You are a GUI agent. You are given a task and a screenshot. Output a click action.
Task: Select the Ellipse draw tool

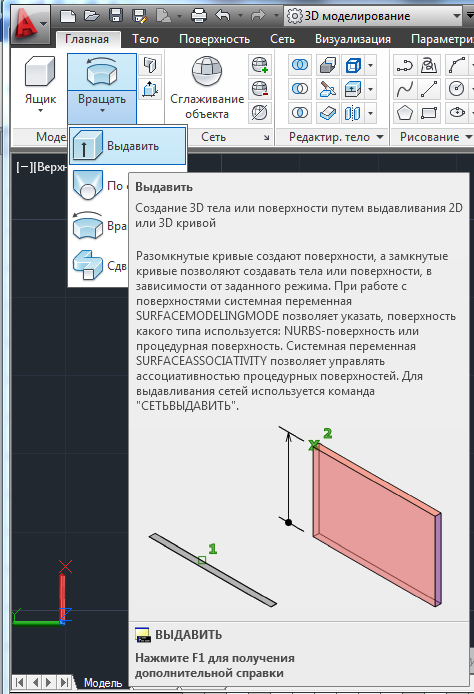pyautogui.click(x=456, y=113)
